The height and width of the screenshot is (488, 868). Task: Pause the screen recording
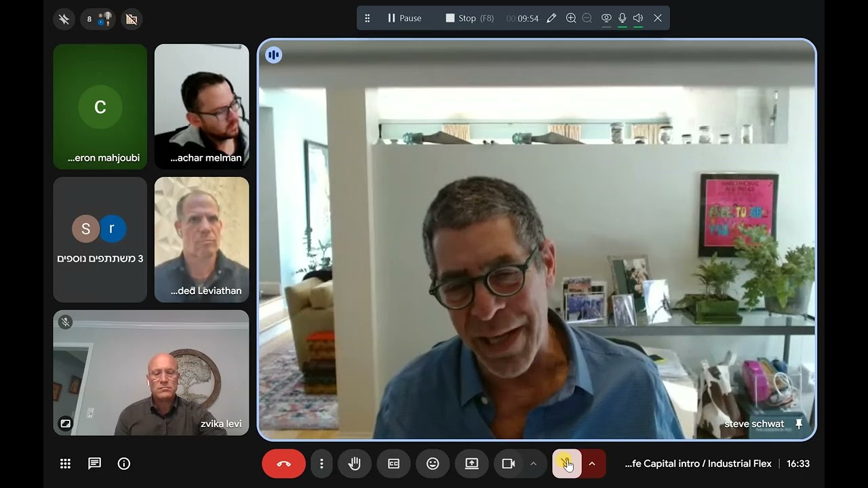coord(405,18)
